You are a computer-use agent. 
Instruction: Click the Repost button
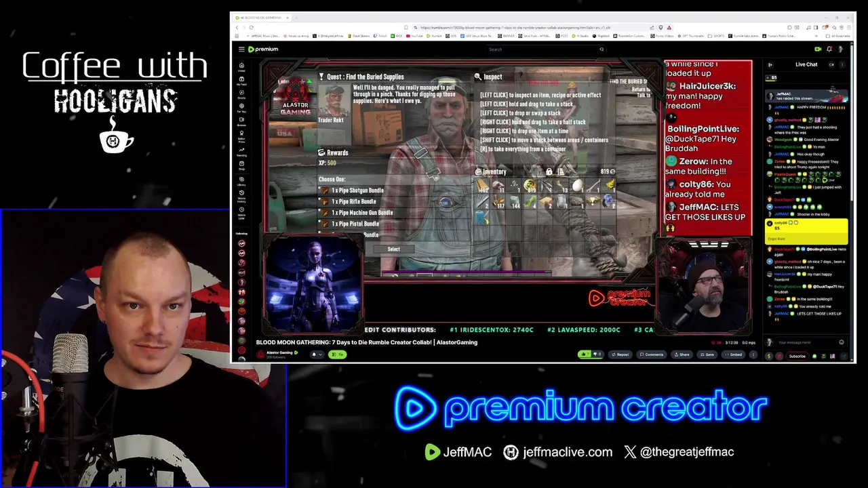pos(620,354)
